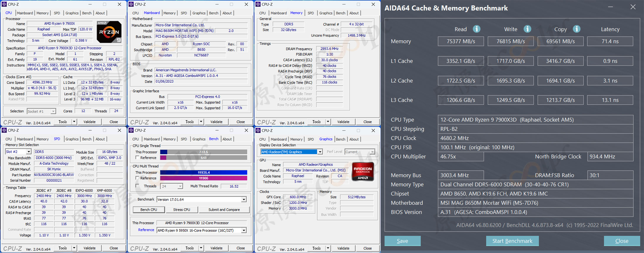Click the CPU-Z app icon in the SPD tab window title bar

click(x=4, y=130)
